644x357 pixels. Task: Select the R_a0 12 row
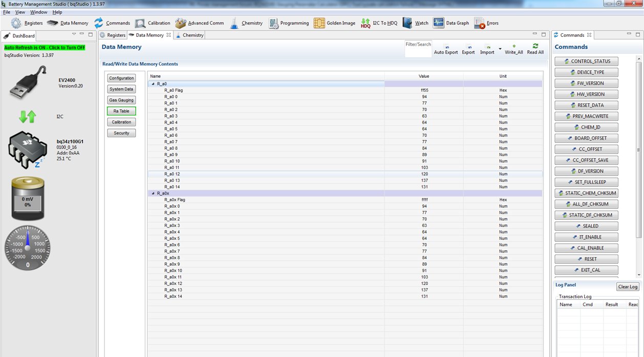tap(346, 174)
